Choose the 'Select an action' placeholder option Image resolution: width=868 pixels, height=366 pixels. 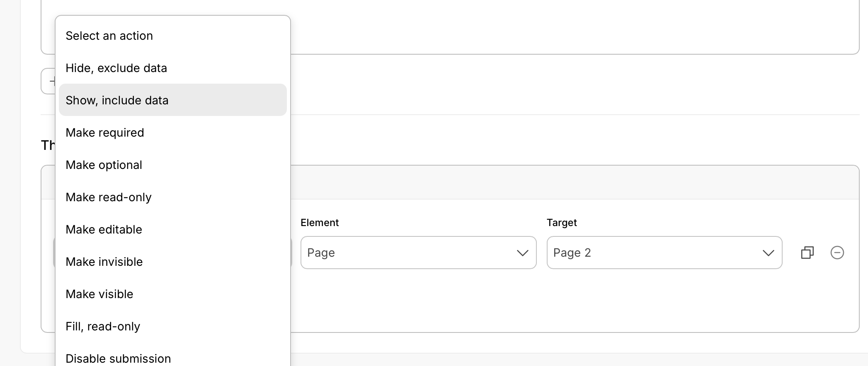coord(109,36)
